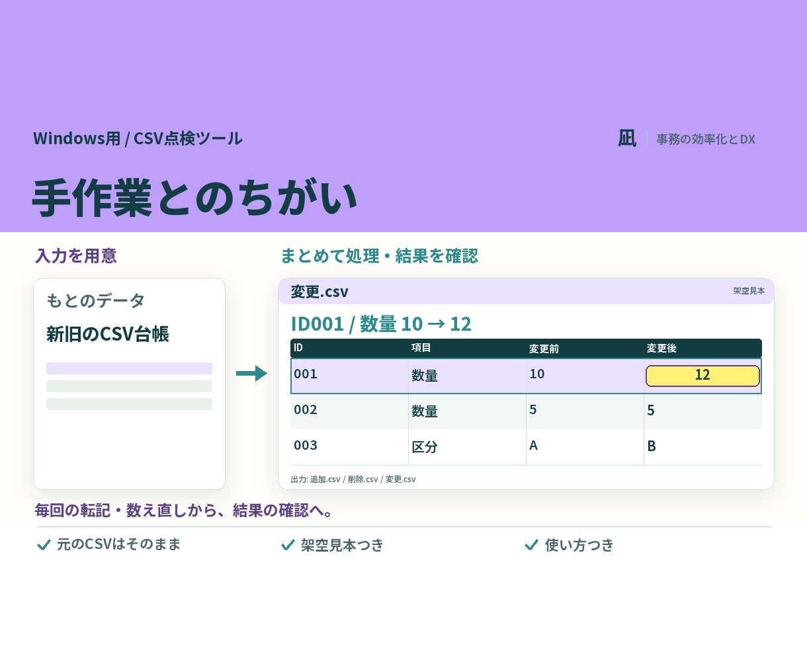Click the 入力を用意 heading
807x672 pixels.
(x=76, y=256)
